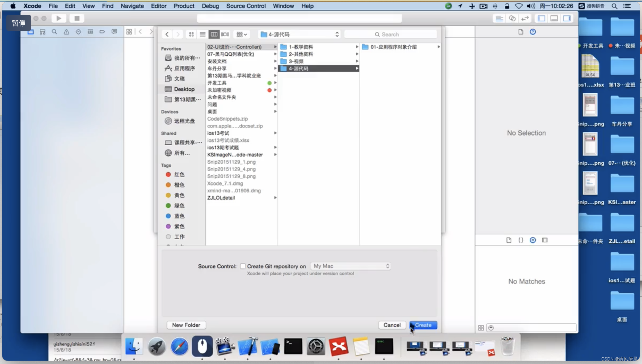Expand the ZJLOLdetail folder
The height and width of the screenshot is (364, 642).
[x=275, y=198]
